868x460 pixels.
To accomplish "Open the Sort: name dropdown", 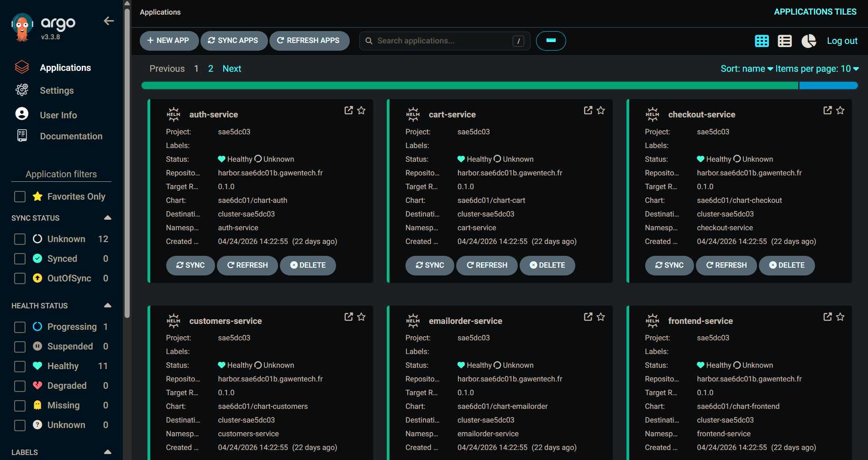I will click(x=747, y=69).
